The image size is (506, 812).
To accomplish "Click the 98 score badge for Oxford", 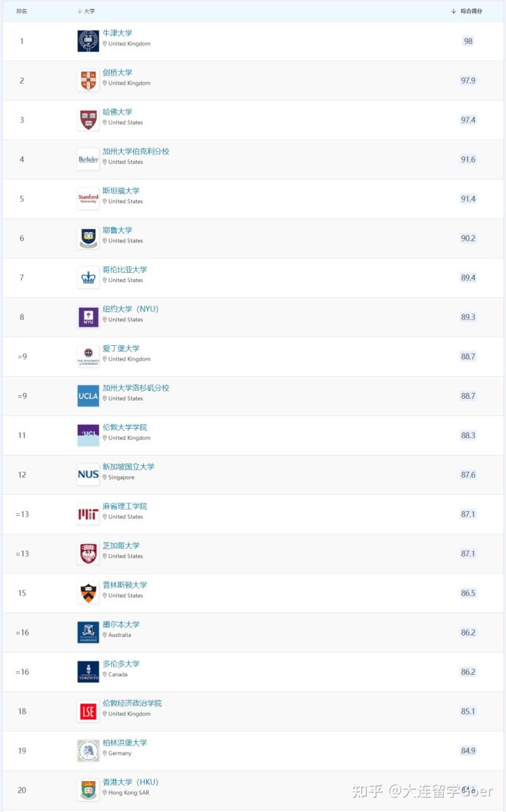I will click(468, 41).
